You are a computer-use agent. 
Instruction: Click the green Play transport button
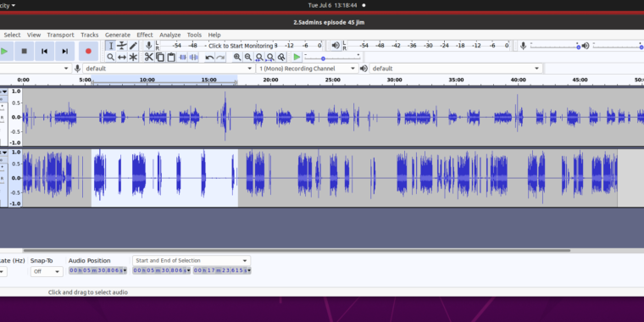pos(4,52)
